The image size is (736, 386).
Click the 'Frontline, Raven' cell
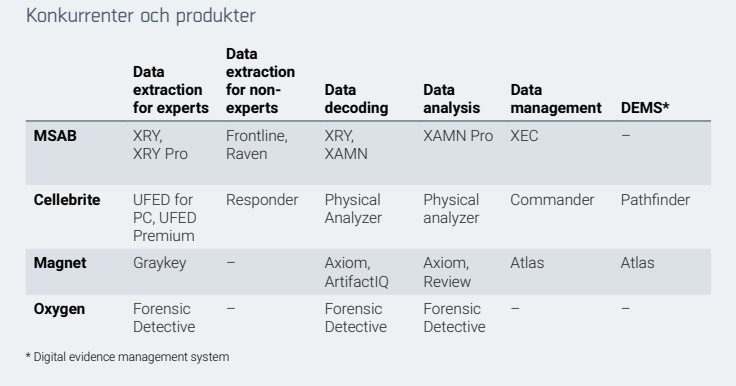(257, 145)
